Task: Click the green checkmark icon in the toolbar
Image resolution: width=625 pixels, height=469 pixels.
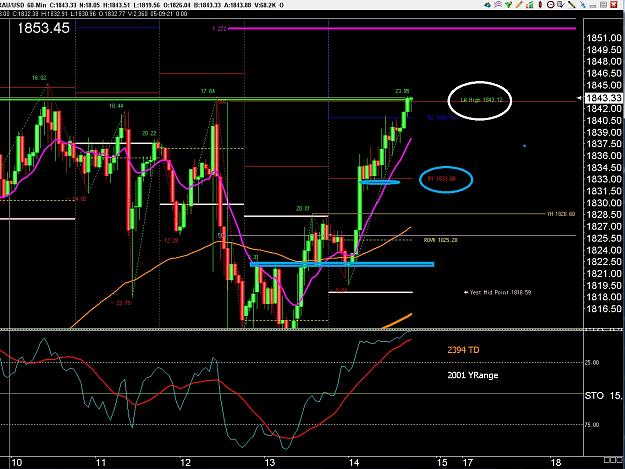Action: click(509, 5)
